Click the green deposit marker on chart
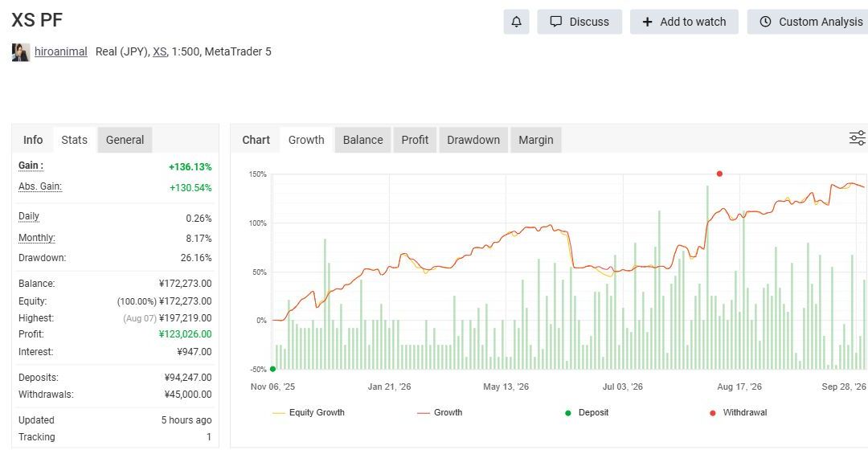The height and width of the screenshot is (450, 868). pyautogui.click(x=273, y=369)
